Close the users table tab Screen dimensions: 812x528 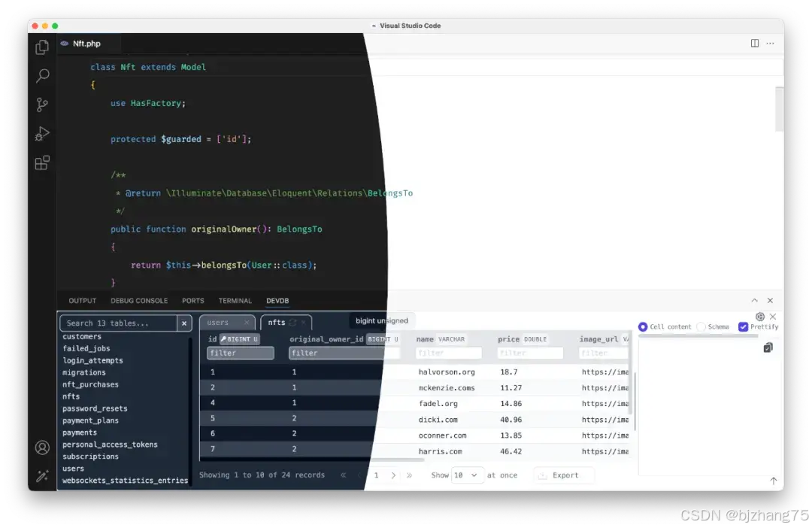(247, 323)
